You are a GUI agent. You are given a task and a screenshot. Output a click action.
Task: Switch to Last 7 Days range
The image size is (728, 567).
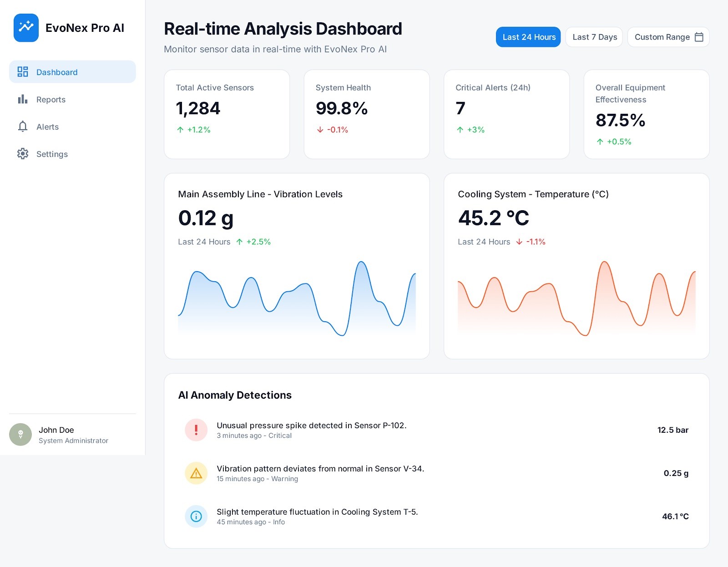point(594,37)
